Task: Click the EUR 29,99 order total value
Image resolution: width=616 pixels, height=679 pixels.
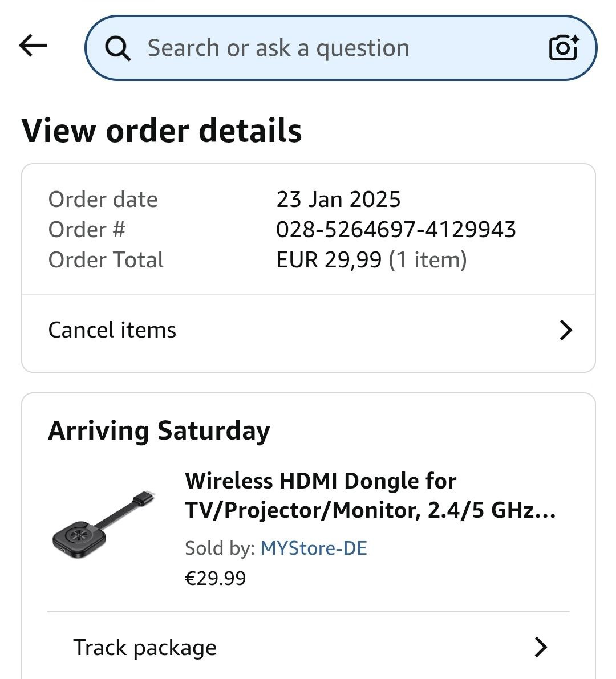Action: pyautogui.click(x=329, y=260)
